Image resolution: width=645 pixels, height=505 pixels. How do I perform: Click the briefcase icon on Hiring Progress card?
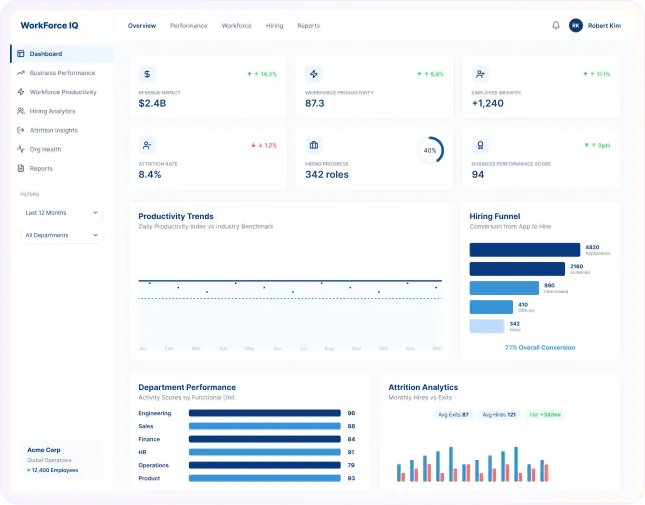pyautogui.click(x=313, y=145)
